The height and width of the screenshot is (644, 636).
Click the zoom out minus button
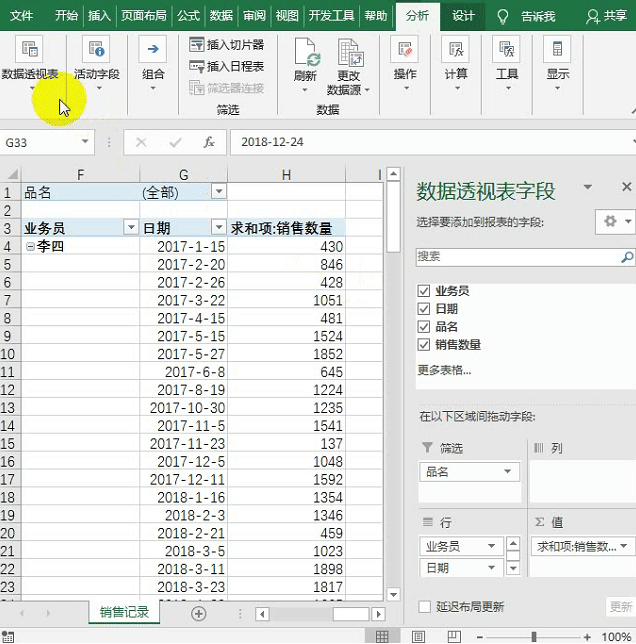(480, 637)
